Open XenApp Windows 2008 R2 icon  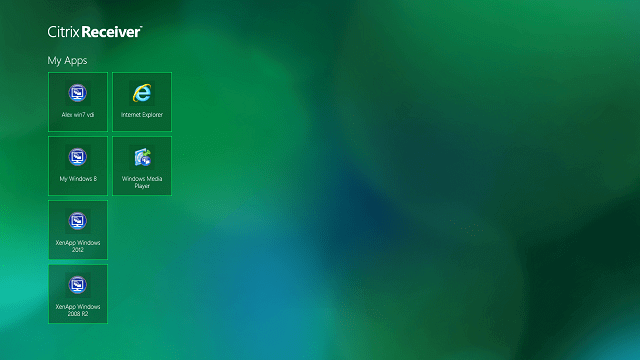click(x=78, y=285)
